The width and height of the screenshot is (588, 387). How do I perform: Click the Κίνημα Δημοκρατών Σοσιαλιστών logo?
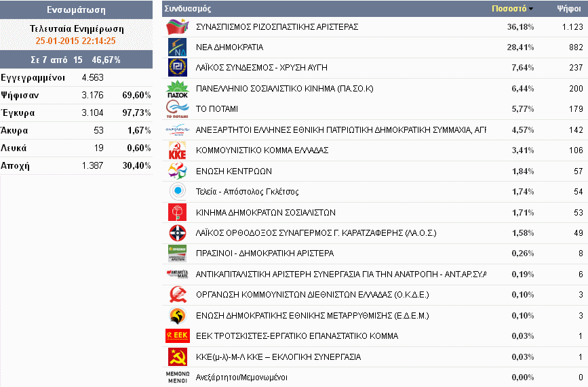178,212
